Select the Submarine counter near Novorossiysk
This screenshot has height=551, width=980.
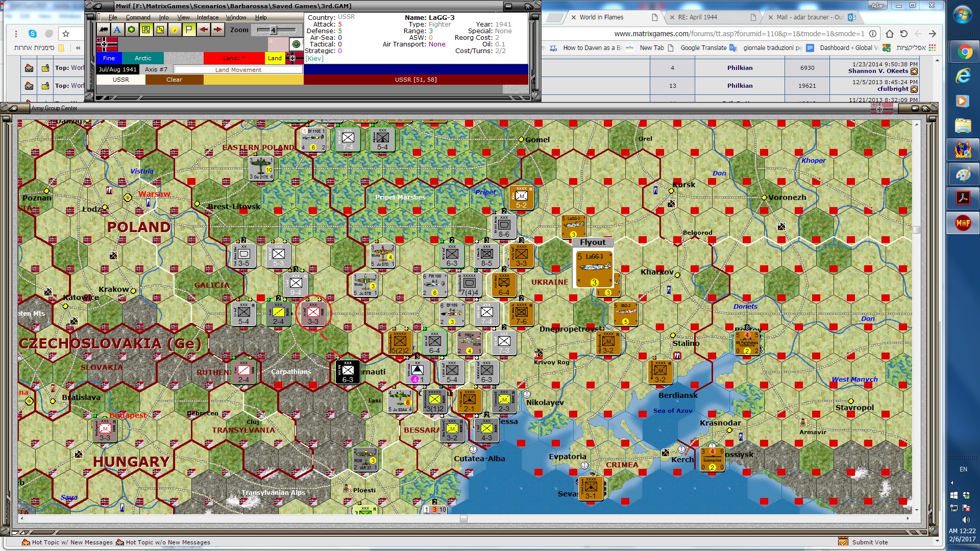click(712, 459)
